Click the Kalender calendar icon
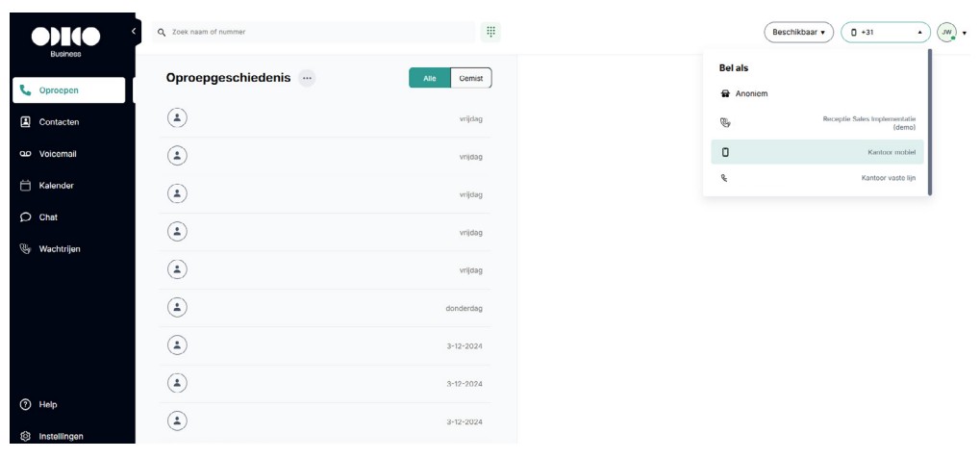The height and width of the screenshot is (459, 980). [x=26, y=186]
